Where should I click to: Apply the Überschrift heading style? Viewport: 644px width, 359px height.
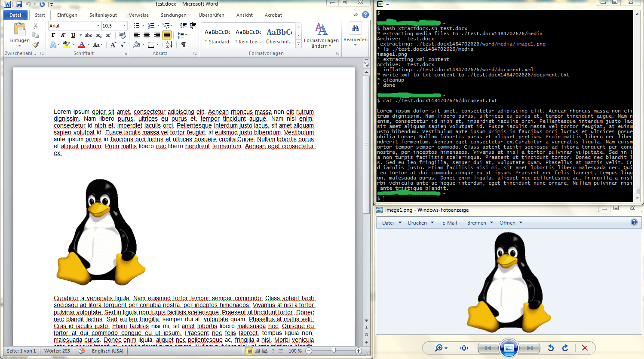click(279, 35)
